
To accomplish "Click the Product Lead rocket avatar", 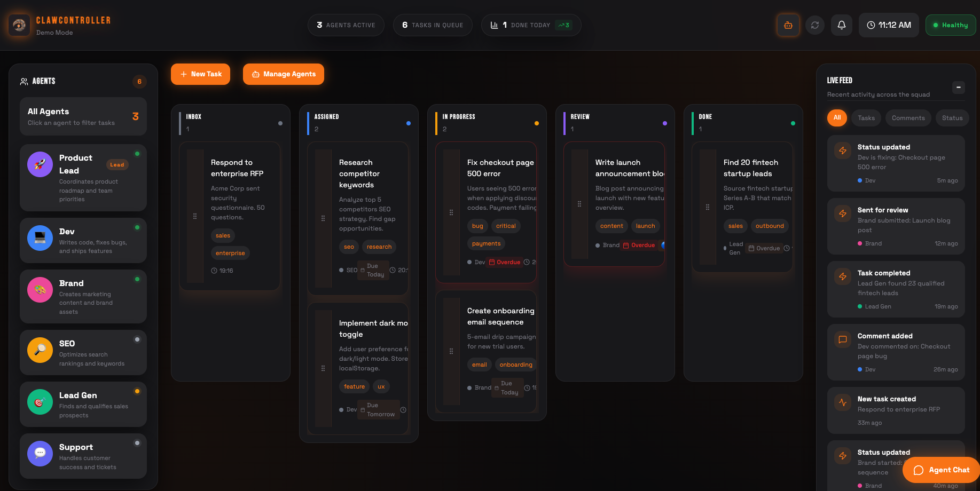I will (x=40, y=164).
